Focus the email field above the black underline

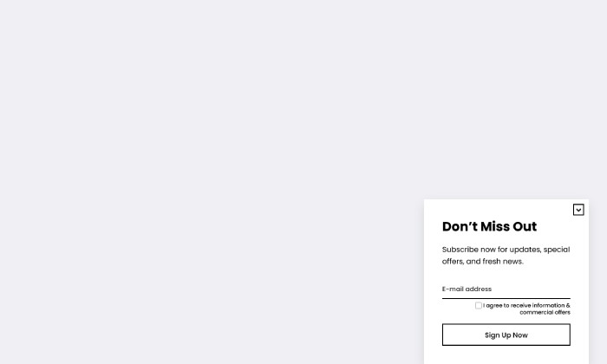pos(506,289)
